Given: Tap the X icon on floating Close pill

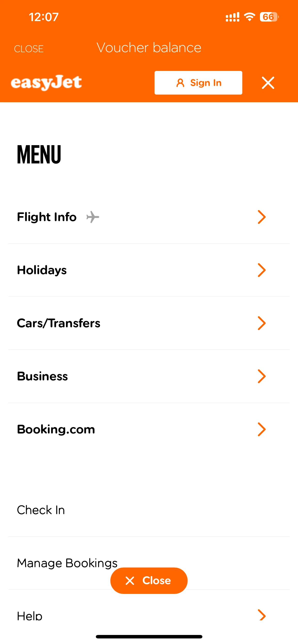Looking at the screenshot, I should click(x=130, y=580).
